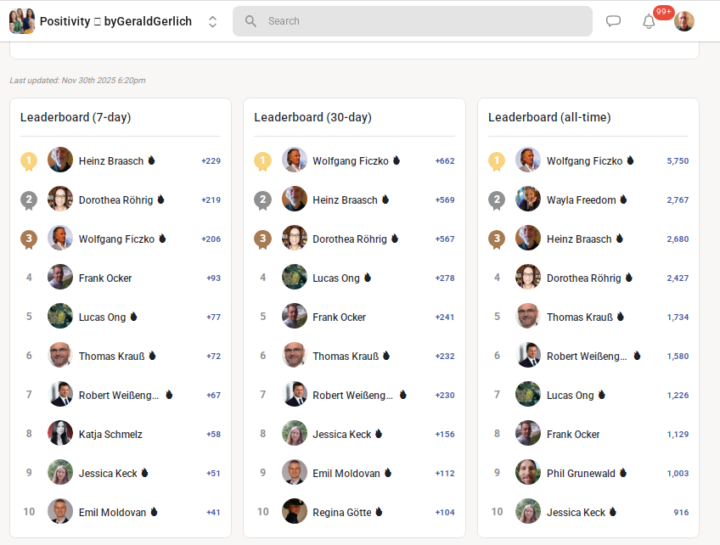Open Jessica Keck in 30-day leaderboard

click(342, 434)
